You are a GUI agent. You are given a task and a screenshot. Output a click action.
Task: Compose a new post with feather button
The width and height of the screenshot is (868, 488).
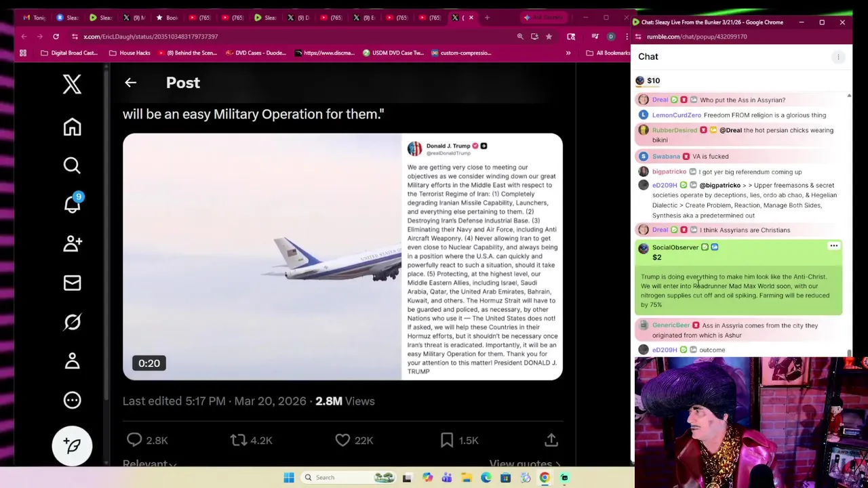(x=72, y=445)
